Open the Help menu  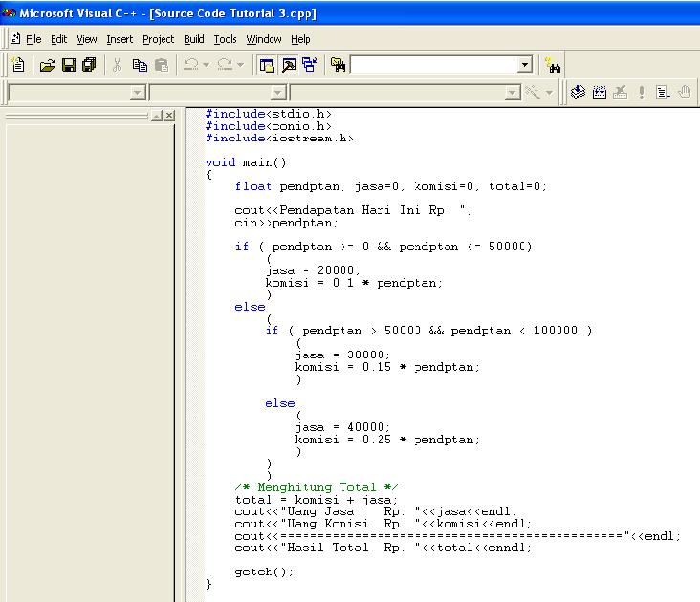click(x=300, y=40)
